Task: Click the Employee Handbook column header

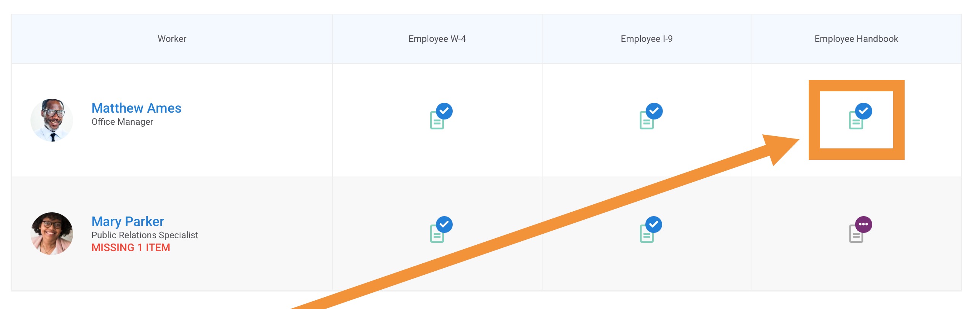Action: pos(856,39)
